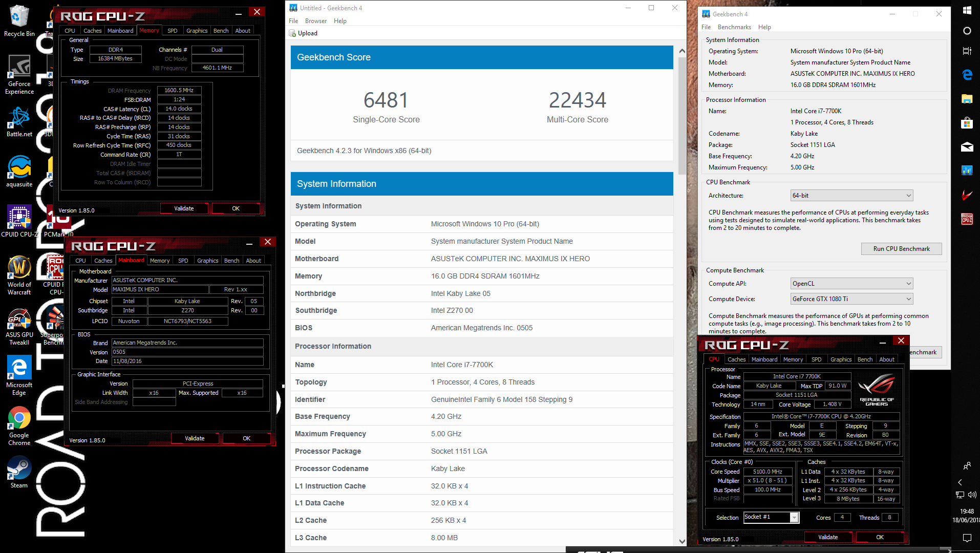Click Validate in Mainboard CPU-Z window
Image resolution: width=980 pixels, height=553 pixels.
[195, 438]
